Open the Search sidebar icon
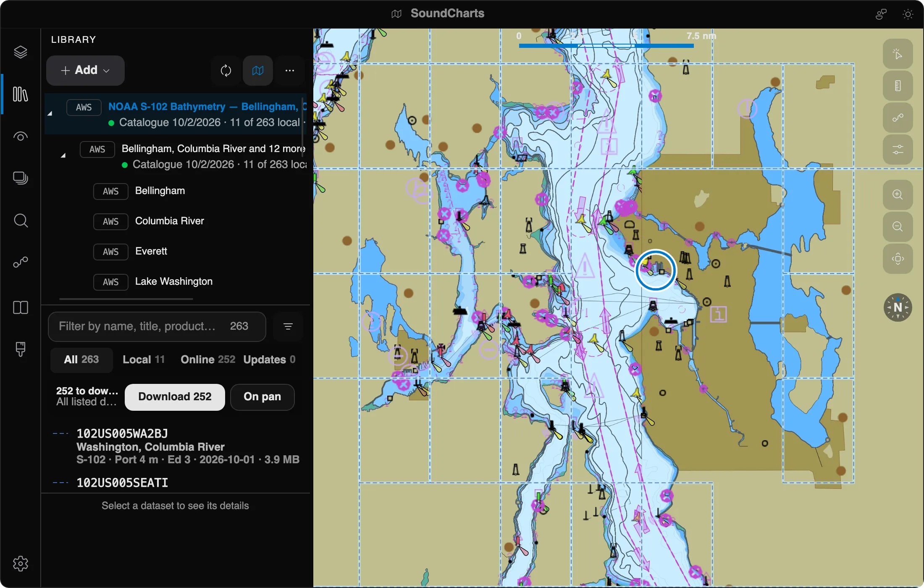This screenshot has height=588, width=924. 20,220
